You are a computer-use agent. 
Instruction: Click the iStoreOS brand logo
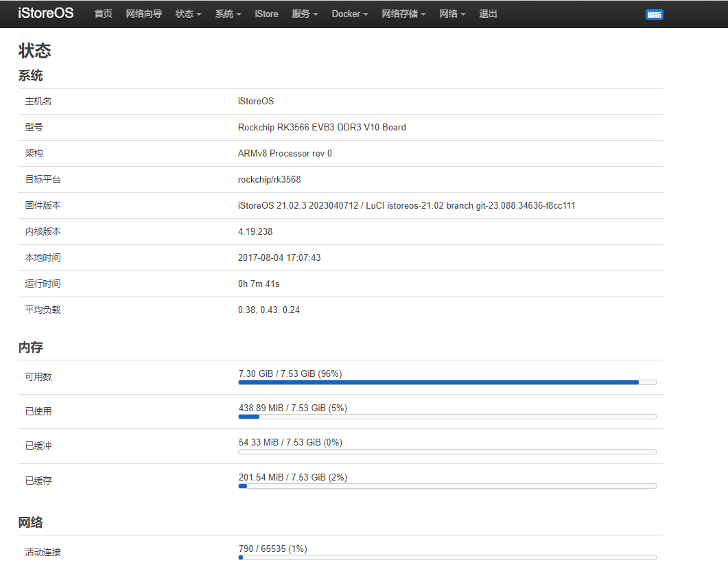pyautogui.click(x=45, y=14)
